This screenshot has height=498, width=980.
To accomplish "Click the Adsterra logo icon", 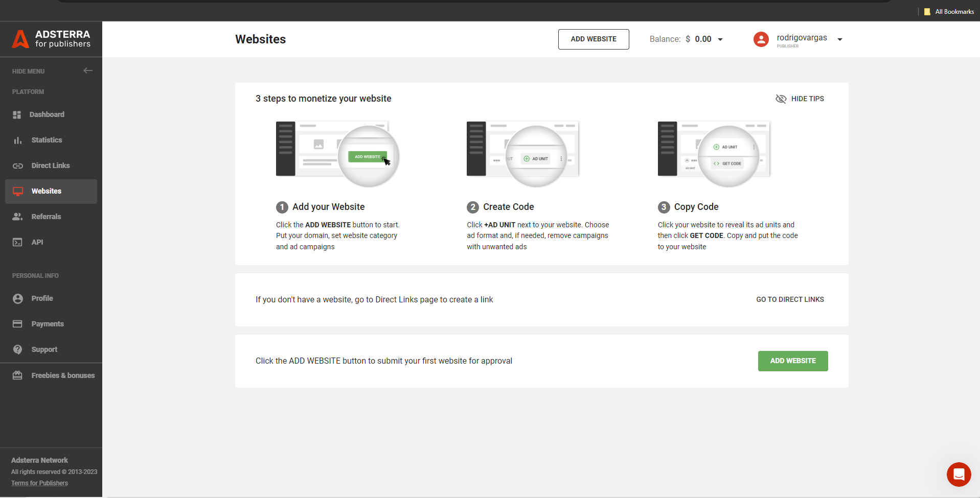I will click(x=20, y=39).
